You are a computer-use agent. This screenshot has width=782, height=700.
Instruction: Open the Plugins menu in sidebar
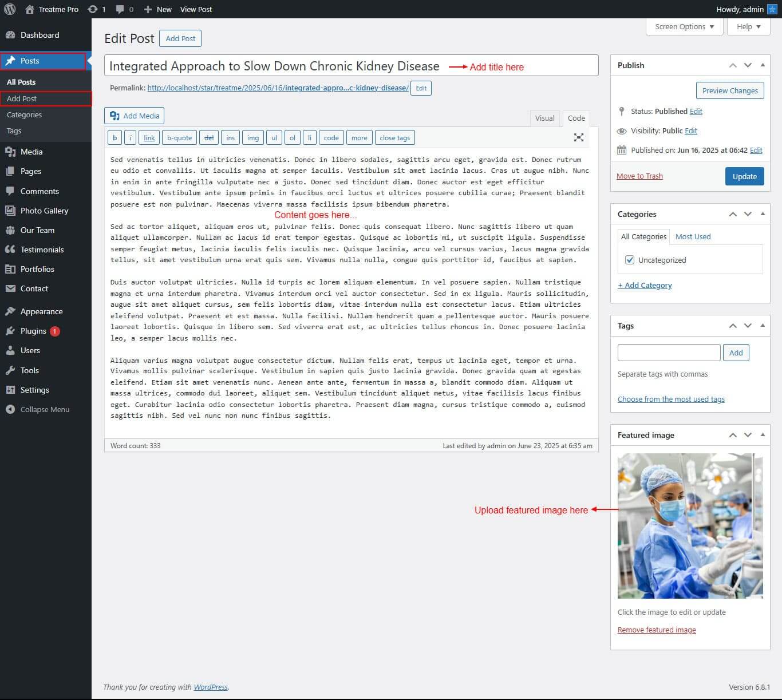(33, 331)
